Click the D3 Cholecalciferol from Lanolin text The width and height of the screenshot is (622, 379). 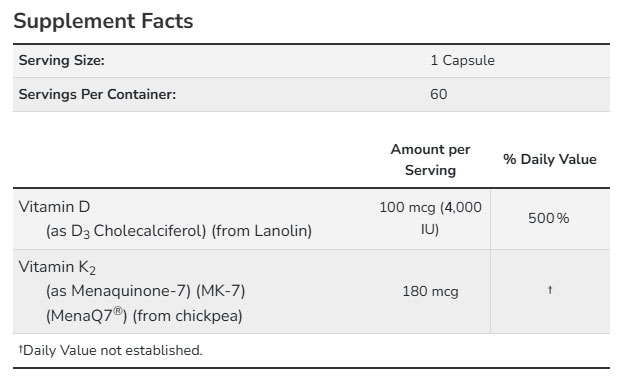tap(179, 231)
